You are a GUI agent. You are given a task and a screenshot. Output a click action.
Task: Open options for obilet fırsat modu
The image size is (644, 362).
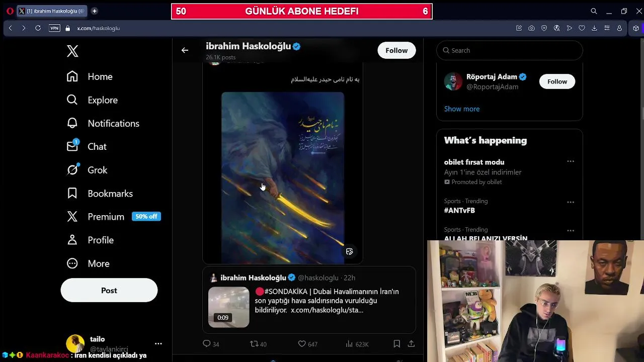pos(571,161)
